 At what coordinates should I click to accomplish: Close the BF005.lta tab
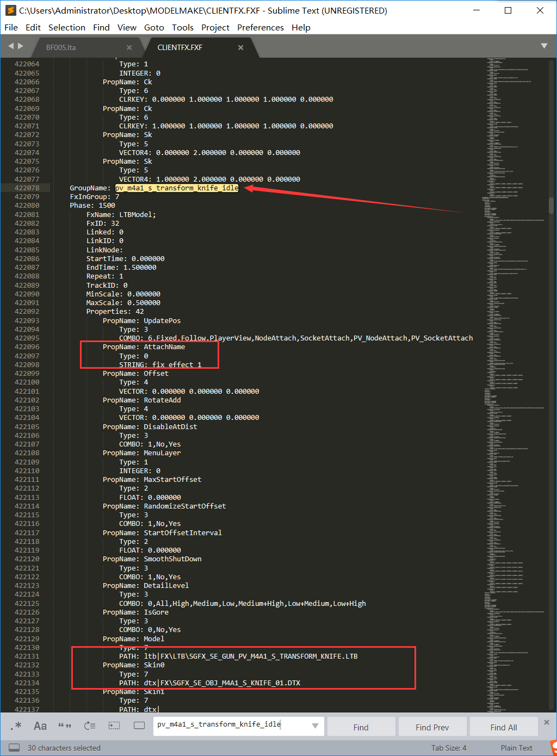pyautogui.click(x=129, y=48)
